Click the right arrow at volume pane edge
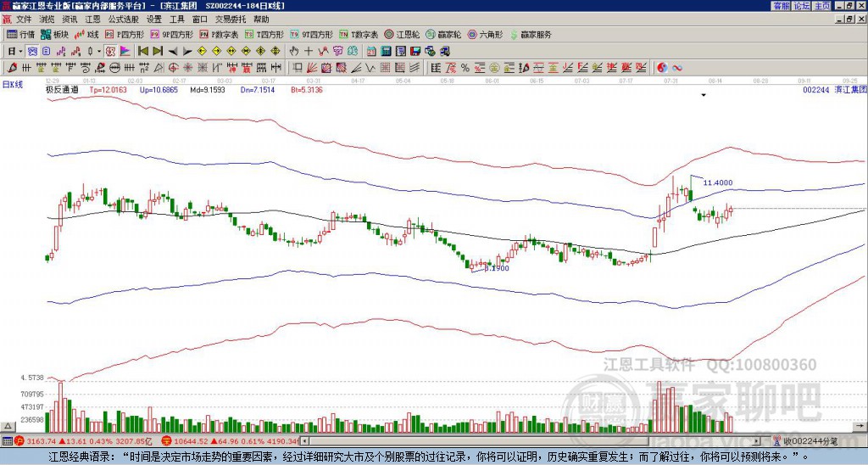This screenshot has height=465, width=868. pyautogui.click(x=861, y=426)
